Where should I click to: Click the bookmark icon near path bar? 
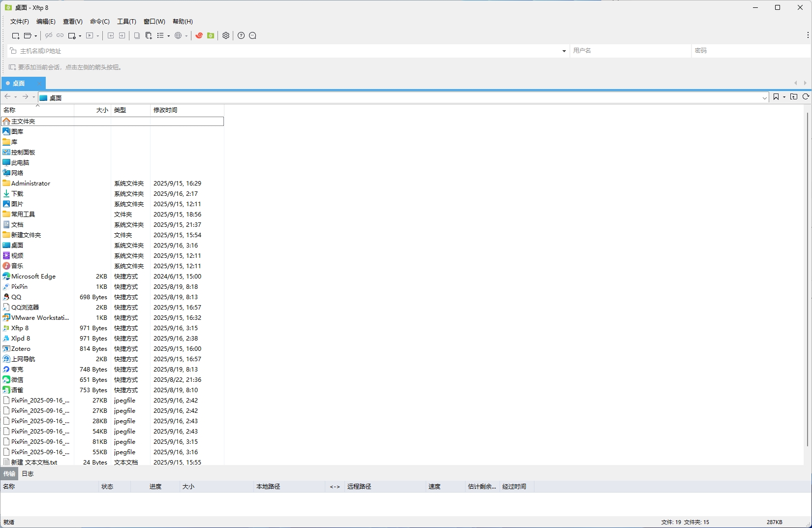click(x=776, y=97)
